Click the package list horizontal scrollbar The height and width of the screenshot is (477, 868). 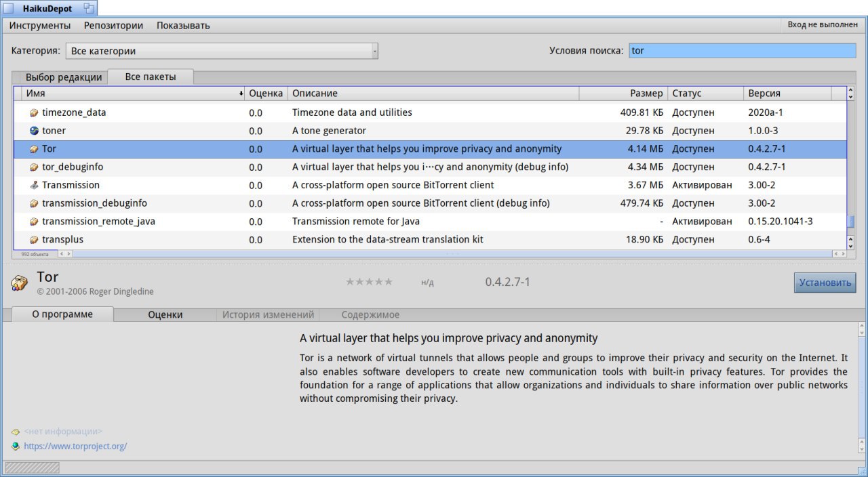[x=452, y=253]
